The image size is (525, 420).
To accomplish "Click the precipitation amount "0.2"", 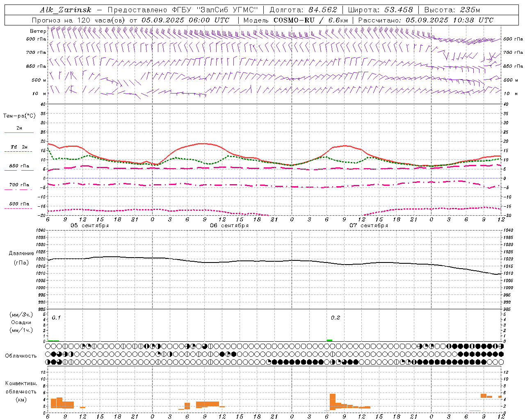I will (x=336, y=318).
